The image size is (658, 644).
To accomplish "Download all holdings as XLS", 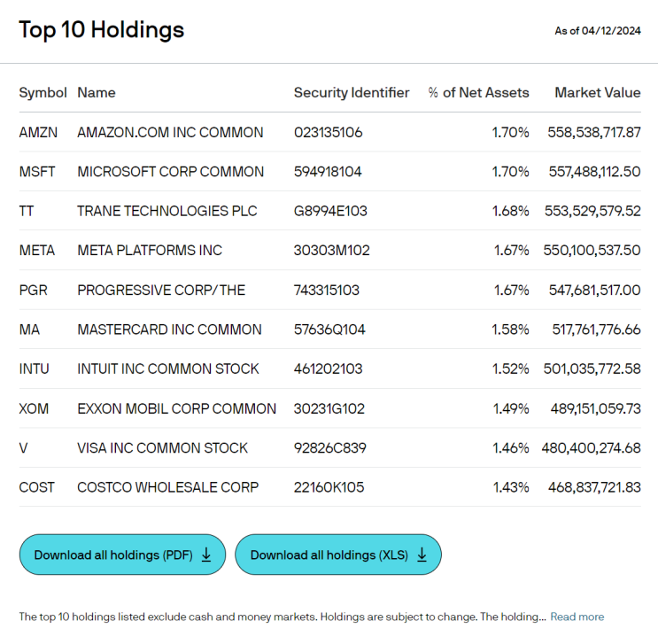I will tap(338, 555).
